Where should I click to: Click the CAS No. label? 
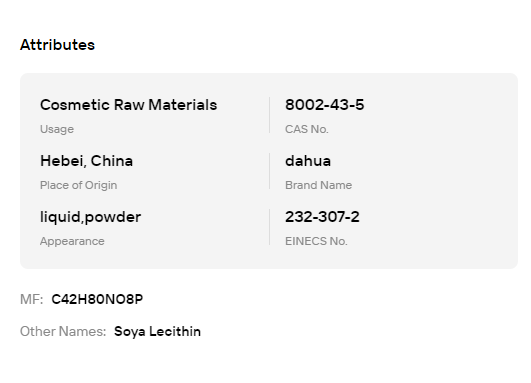tap(307, 129)
